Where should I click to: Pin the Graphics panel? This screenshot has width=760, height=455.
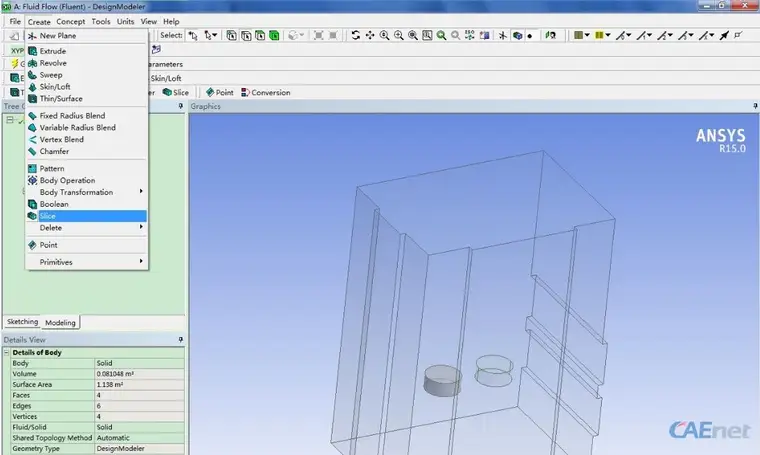(755, 106)
